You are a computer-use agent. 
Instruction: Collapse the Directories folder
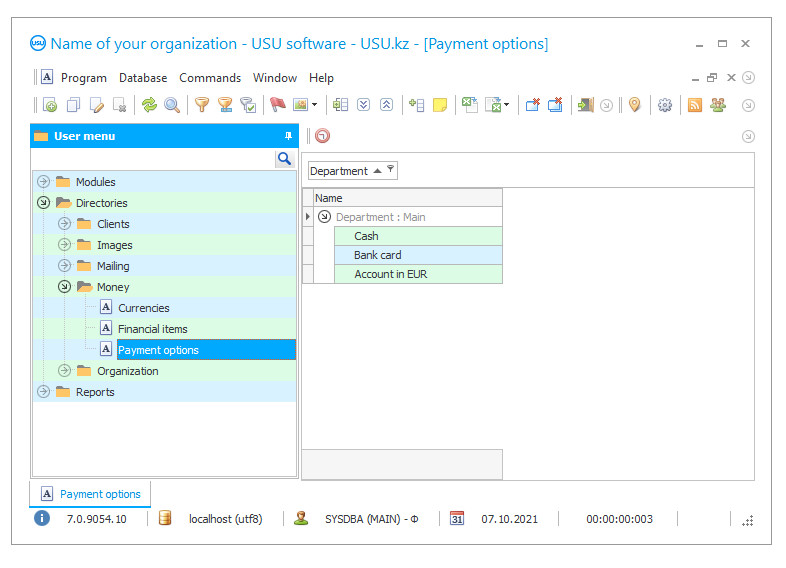44,203
